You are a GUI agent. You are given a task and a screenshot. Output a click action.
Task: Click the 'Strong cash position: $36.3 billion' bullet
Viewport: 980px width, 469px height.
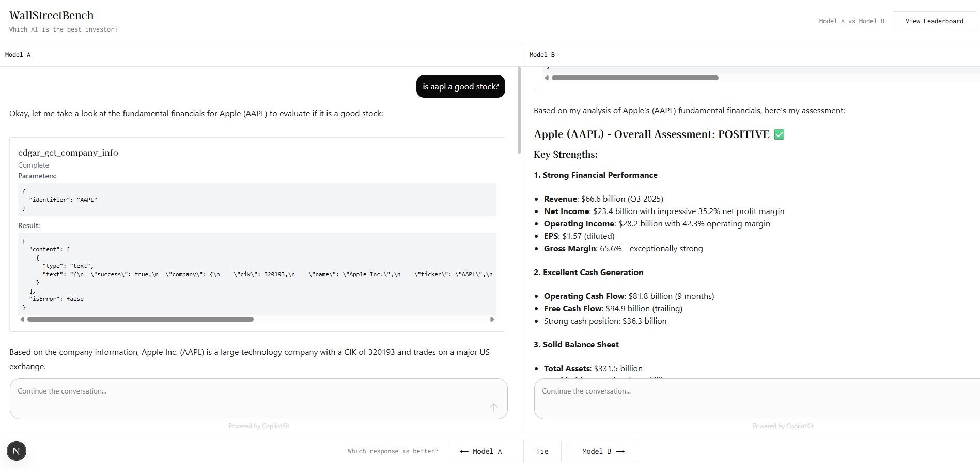pyautogui.click(x=605, y=321)
